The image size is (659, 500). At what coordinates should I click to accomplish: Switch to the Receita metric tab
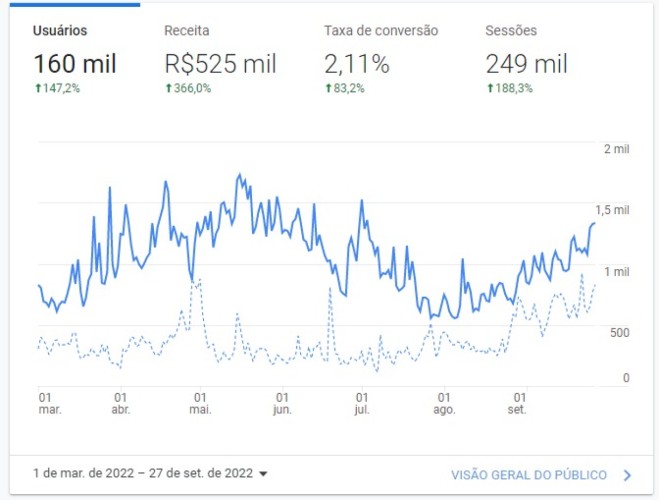(x=187, y=30)
